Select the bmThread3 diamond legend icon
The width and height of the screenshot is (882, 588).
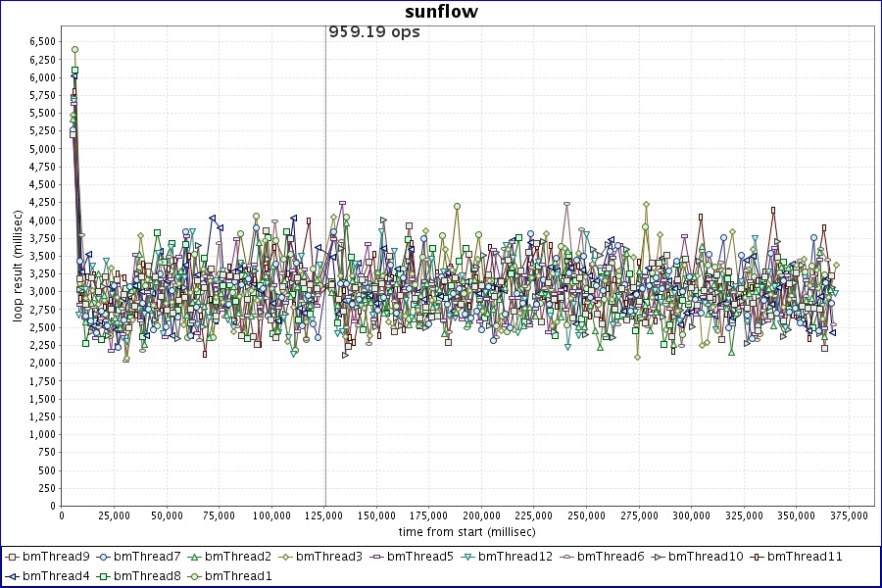pos(286,557)
